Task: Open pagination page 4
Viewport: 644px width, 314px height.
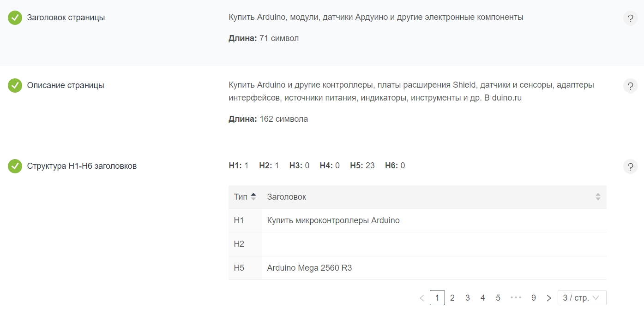Action: point(483,298)
